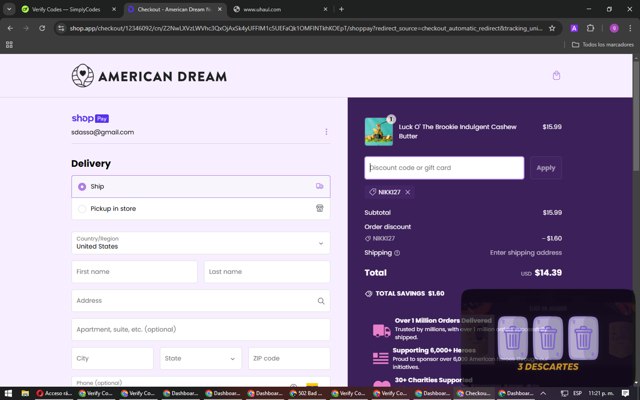
Task: Click the Cashew Butter product thumbnail
Action: pyautogui.click(x=379, y=131)
